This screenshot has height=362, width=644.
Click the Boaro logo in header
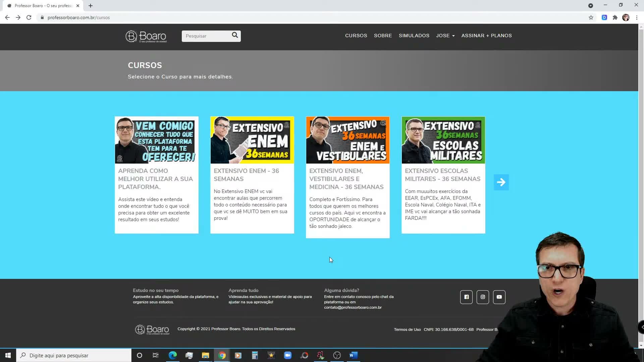pyautogui.click(x=146, y=36)
